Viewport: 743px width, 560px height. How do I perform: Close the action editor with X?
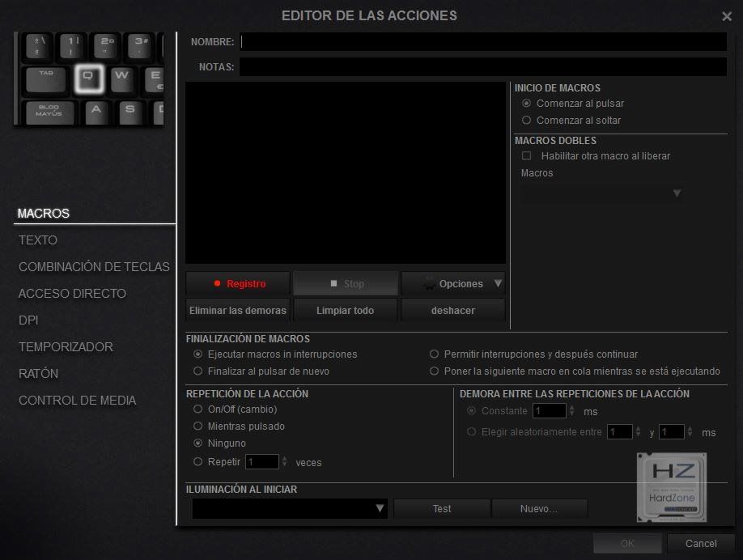[727, 16]
